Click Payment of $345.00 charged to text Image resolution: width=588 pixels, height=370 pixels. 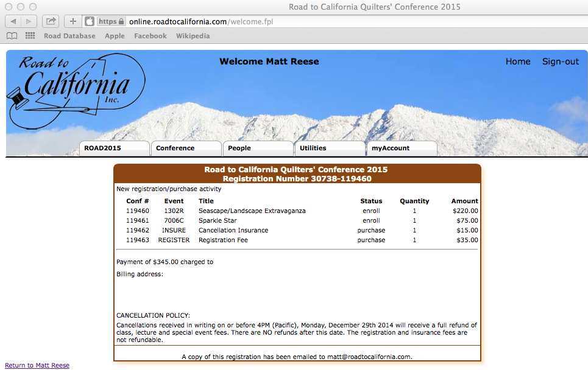click(x=165, y=262)
